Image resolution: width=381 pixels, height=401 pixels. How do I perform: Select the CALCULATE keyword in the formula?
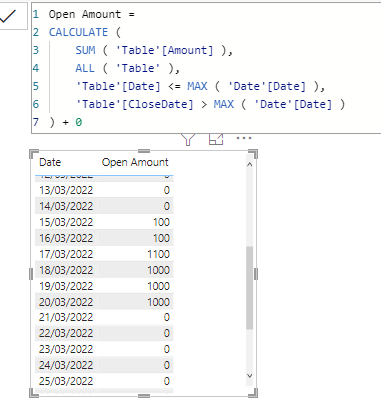click(78, 32)
